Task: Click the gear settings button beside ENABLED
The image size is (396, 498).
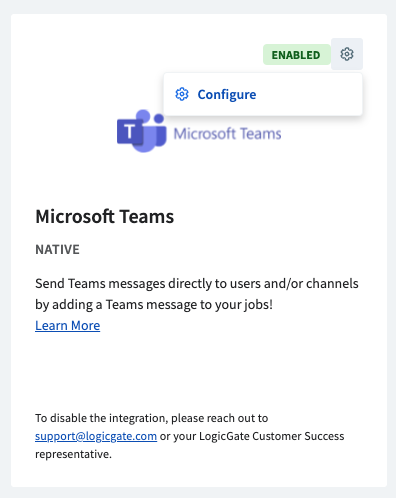Action: (x=347, y=54)
